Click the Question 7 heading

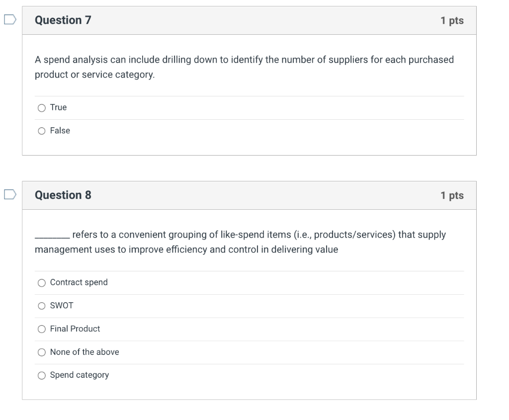coord(63,20)
